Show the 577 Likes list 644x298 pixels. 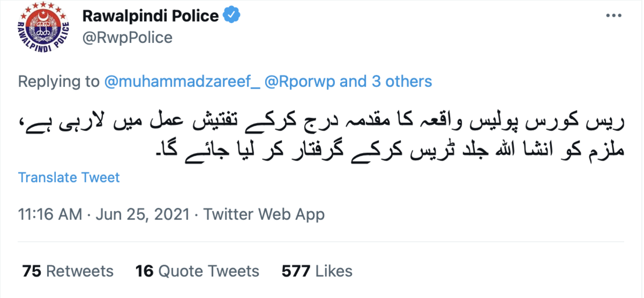(317, 271)
